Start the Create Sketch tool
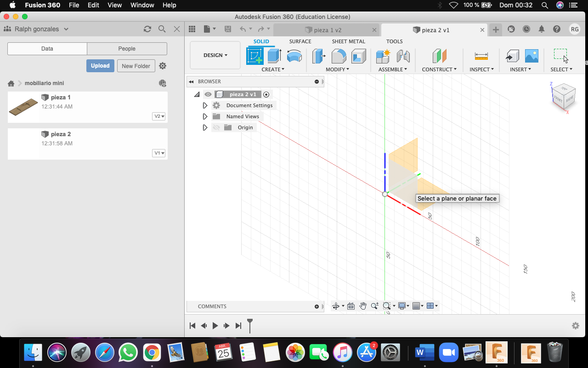This screenshot has height=368, width=588. [254, 56]
